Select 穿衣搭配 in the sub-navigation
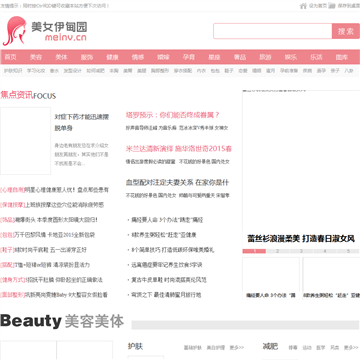 [183, 71]
